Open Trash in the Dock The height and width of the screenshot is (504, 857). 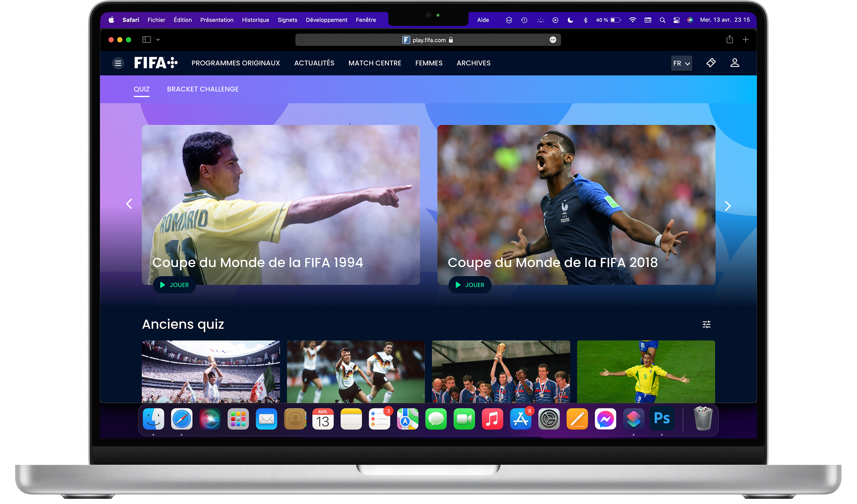pyautogui.click(x=703, y=418)
